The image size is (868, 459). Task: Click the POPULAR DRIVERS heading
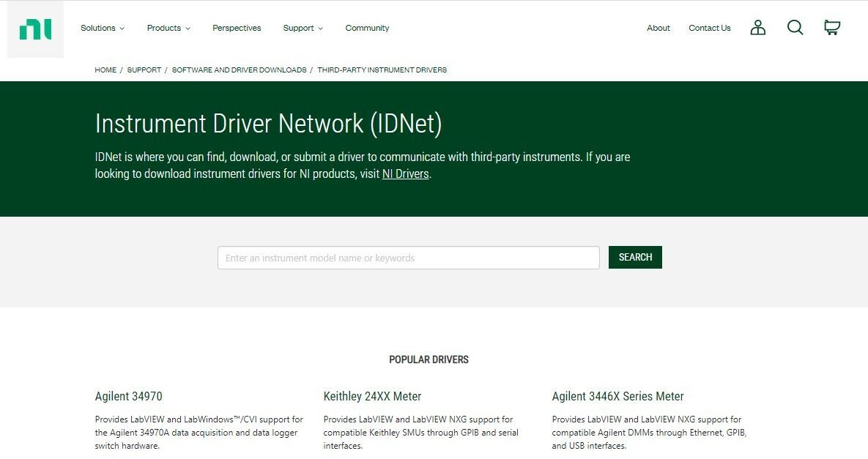pos(429,359)
